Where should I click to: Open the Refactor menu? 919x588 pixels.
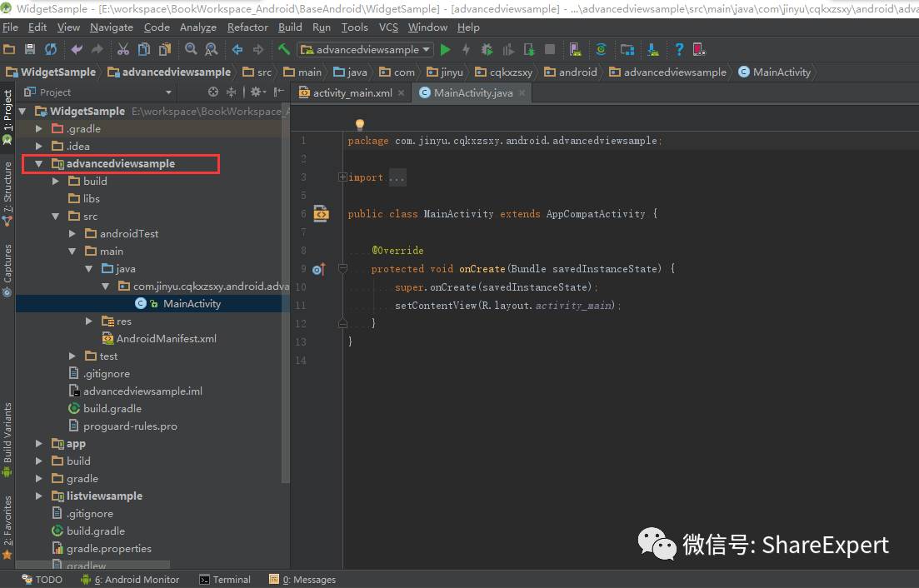(247, 27)
